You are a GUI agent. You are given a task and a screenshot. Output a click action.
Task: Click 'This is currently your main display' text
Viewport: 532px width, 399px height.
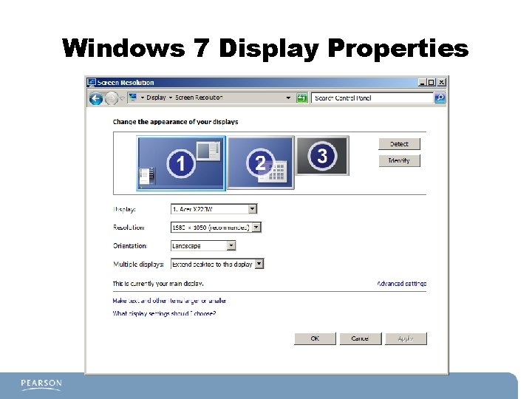(158, 283)
